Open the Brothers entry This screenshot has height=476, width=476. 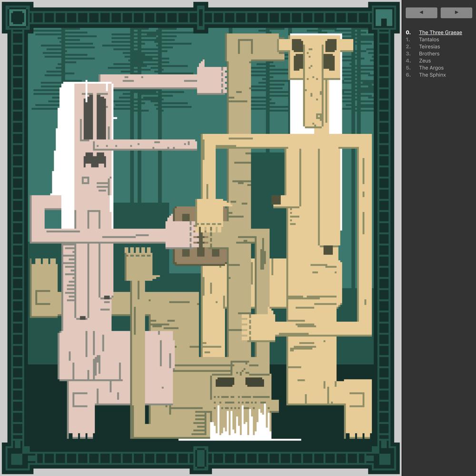[429, 54]
